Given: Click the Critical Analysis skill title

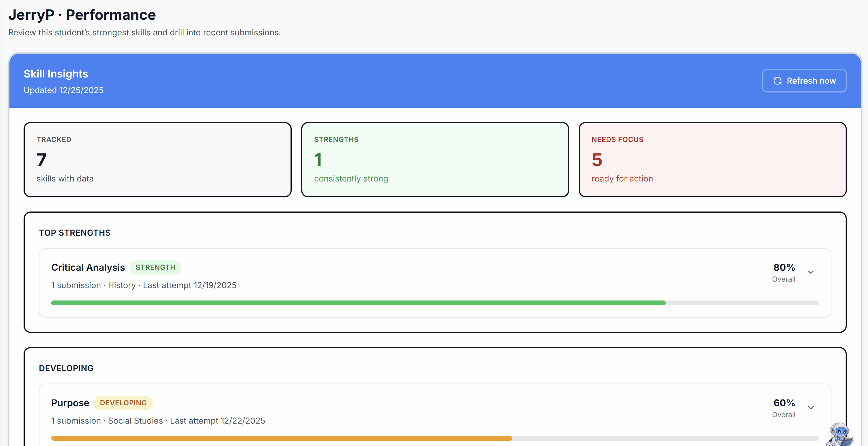Looking at the screenshot, I should 88,267.
